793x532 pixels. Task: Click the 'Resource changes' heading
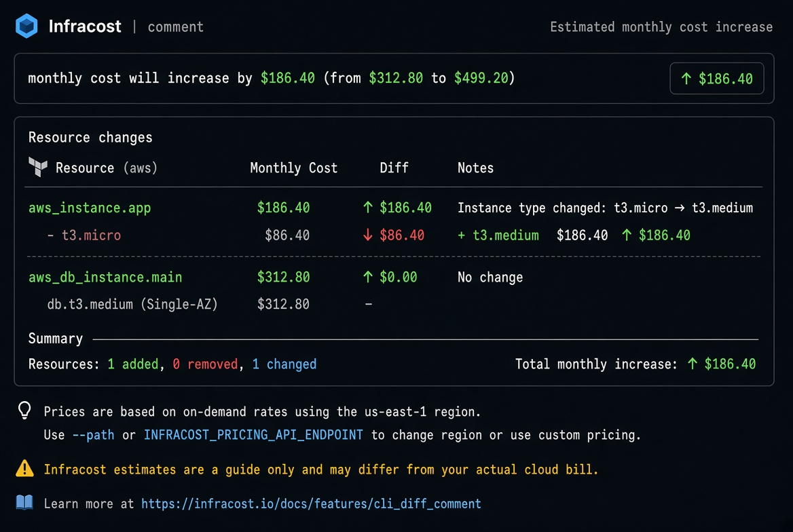pyautogui.click(x=90, y=138)
